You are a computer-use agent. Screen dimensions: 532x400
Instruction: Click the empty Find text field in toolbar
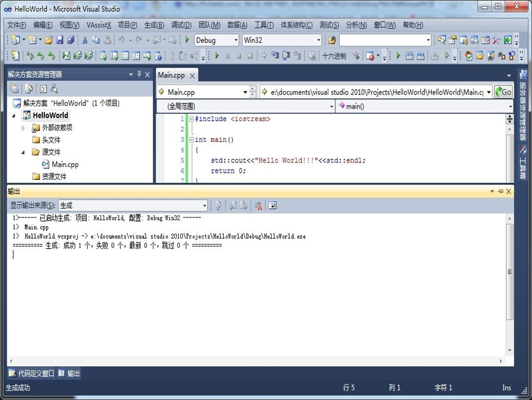click(x=382, y=40)
